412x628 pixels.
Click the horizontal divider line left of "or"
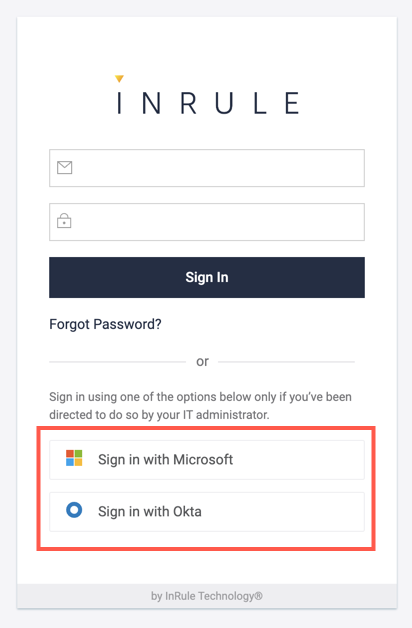point(117,362)
